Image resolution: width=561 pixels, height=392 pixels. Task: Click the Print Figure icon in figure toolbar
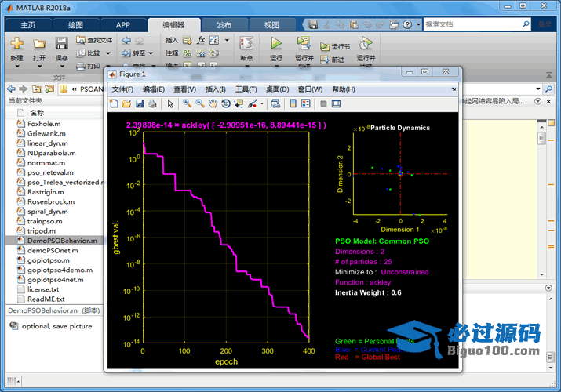point(152,103)
